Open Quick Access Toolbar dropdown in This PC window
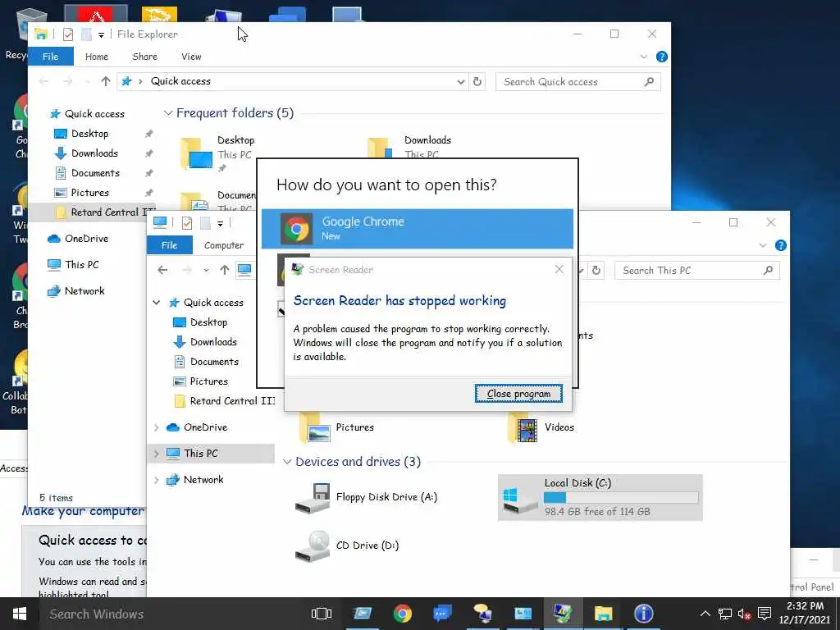The width and height of the screenshot is (840, 630). click(x=220, y=224)
